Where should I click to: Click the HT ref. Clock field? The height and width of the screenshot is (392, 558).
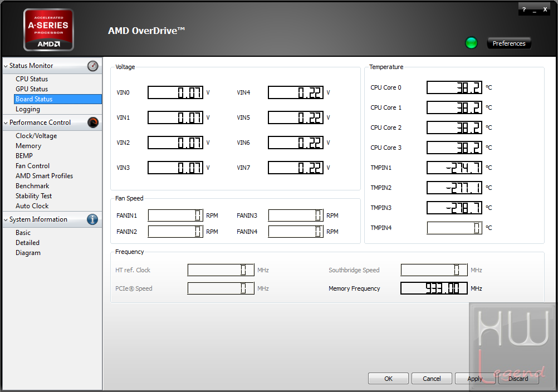221,270
